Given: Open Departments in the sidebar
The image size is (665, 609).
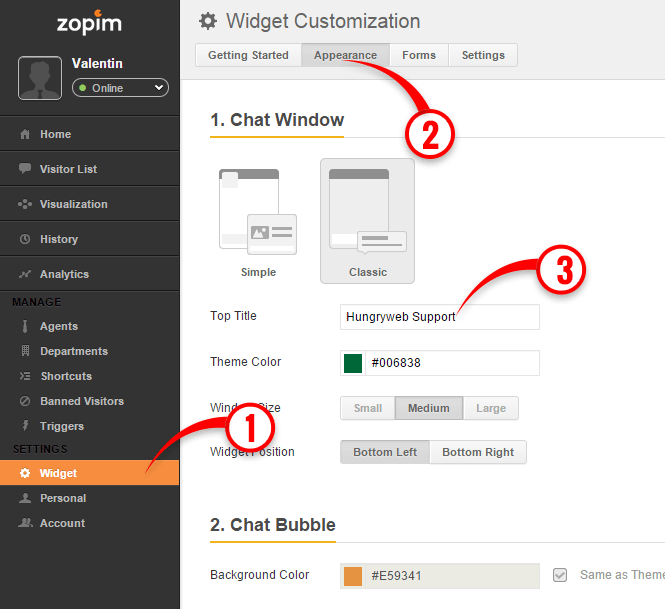Looking at the screenshot, I should pos(74,351).
